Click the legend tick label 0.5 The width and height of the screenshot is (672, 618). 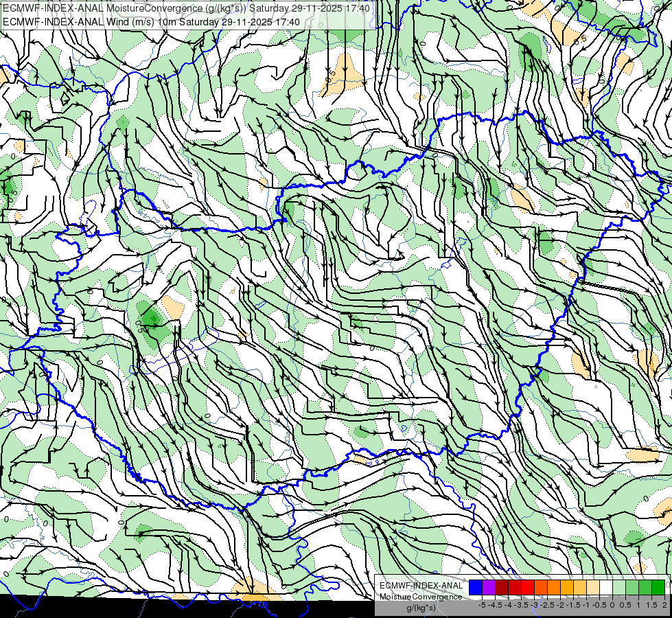point(626,605)
